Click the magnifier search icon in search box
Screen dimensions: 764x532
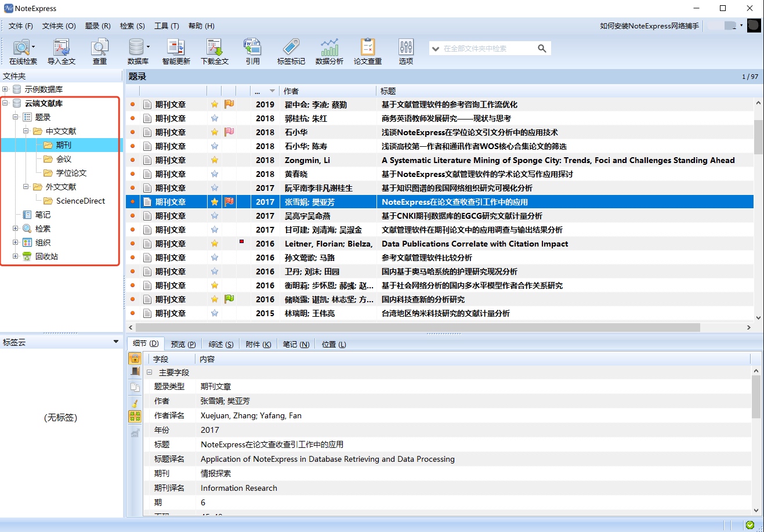[x=542, y=49]
